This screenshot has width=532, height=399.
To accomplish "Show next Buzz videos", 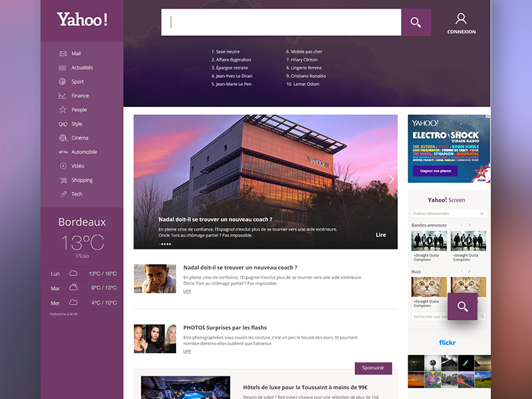I will (x=469, y=271).
